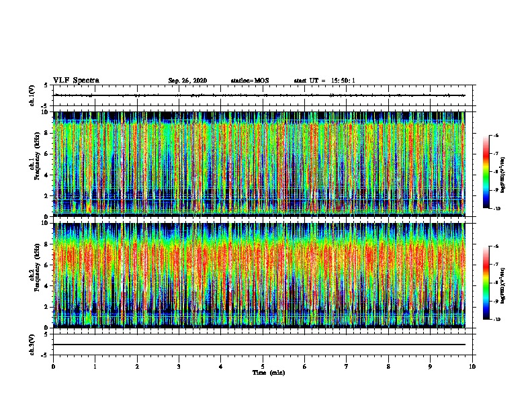Screen dimensions: 532x411
Task: Click the 'station=MOS' header label
Action: click(250, 81)
